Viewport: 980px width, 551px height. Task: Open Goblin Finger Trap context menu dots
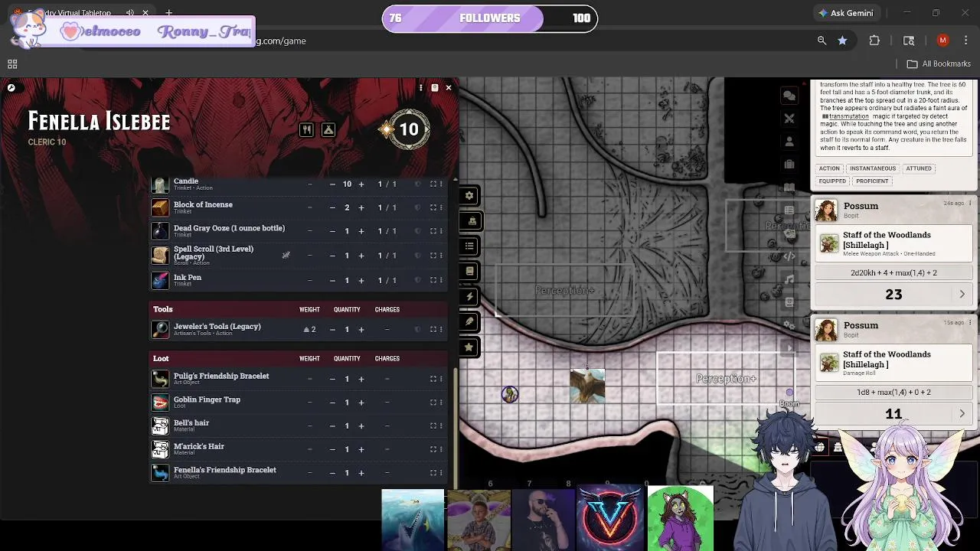pyautogui.click(x=441, y=403)
